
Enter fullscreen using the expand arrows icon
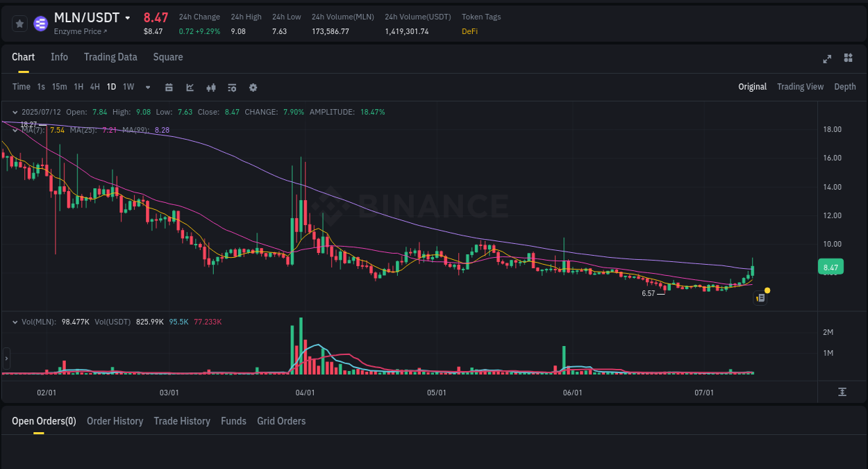coord(826,59)
